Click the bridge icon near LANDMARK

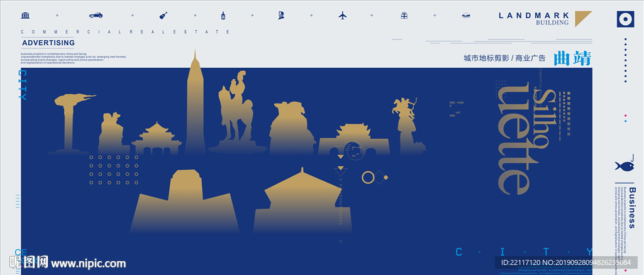coord(466,16)
